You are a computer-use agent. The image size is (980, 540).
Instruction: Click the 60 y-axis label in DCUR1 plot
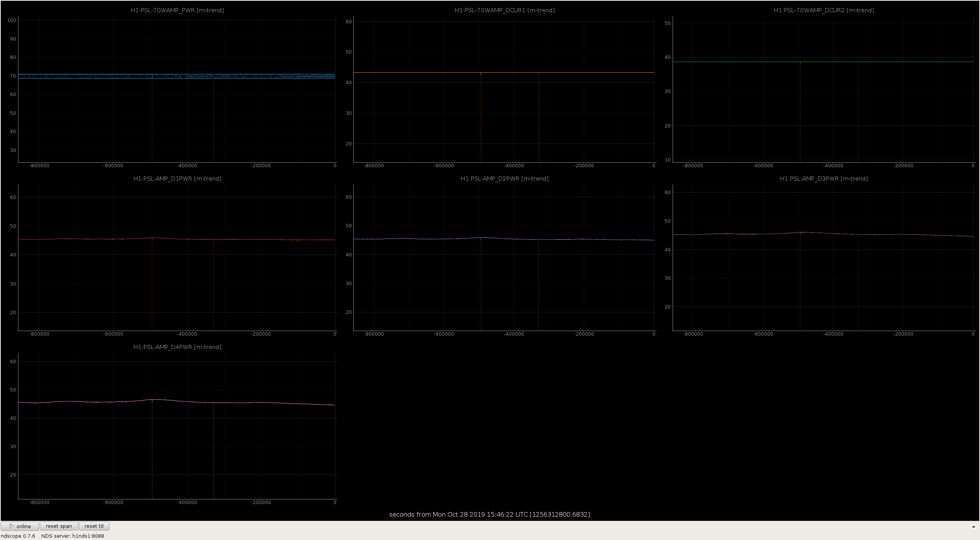coord(348,22)
